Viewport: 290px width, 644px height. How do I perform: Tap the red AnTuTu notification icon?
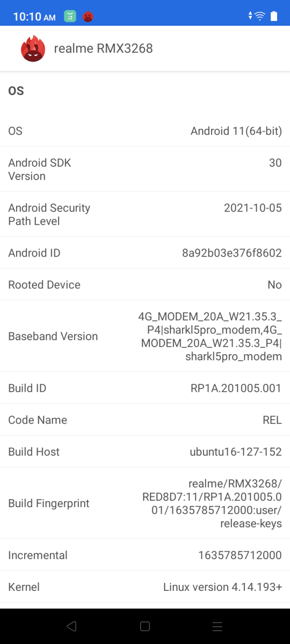pyautogui.click(x=88, y=17)
